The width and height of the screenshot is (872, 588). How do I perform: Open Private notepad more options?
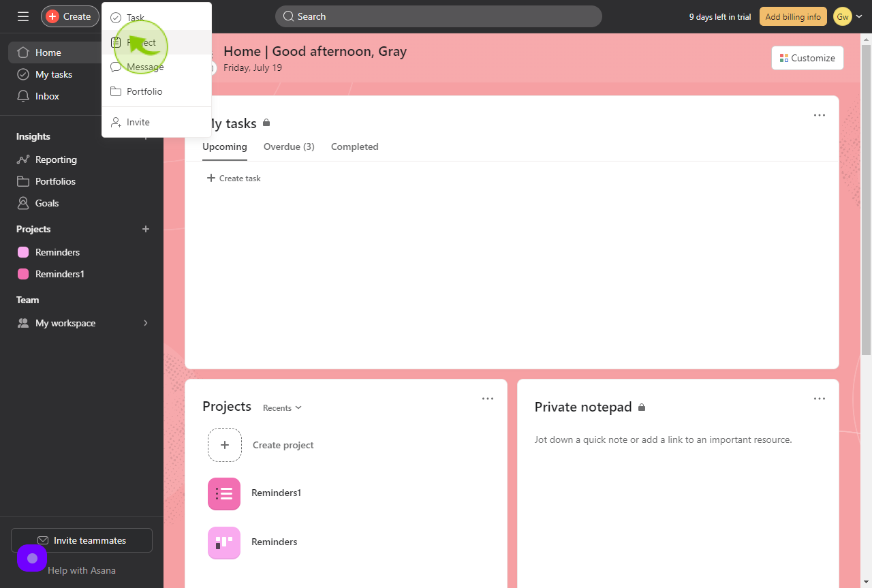(x=820, y=399)
